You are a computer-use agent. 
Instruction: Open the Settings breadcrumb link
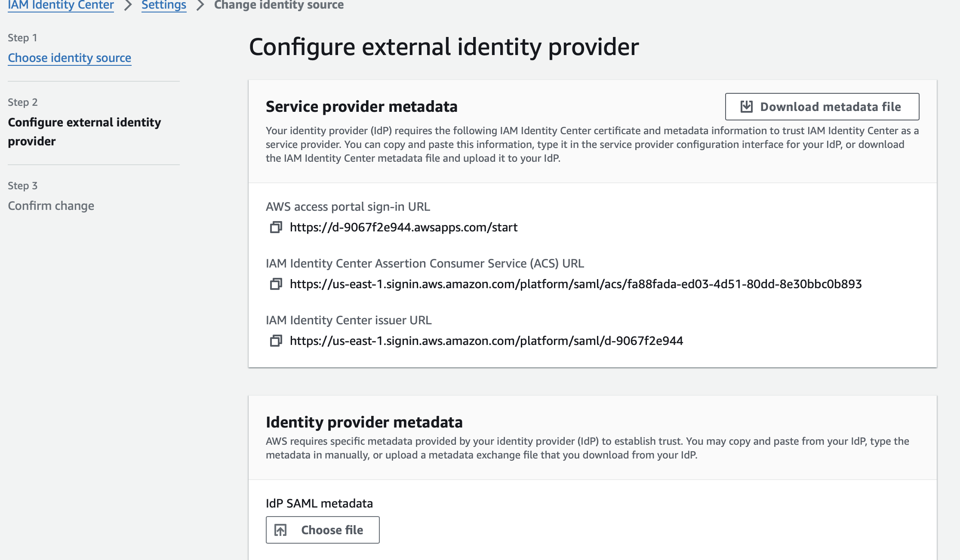pos(163,5)
